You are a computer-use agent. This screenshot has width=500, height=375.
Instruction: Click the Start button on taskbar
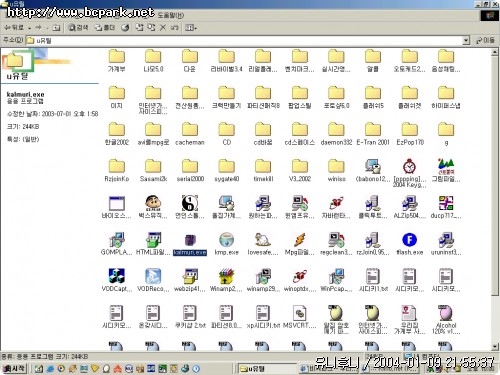[14, 369]
